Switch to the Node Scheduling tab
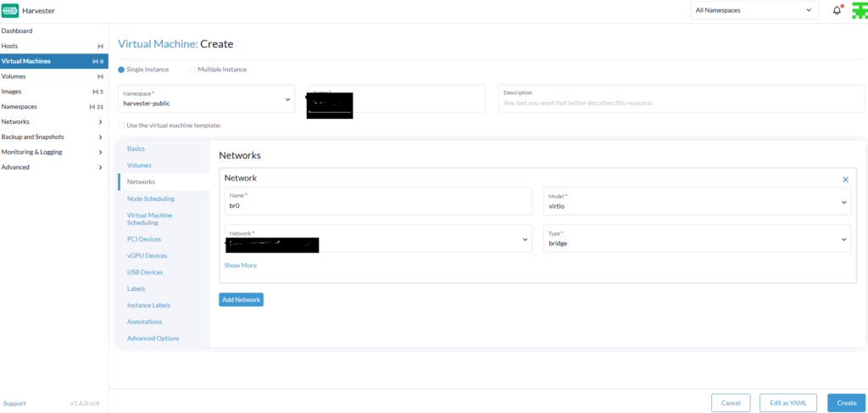The height and width of the screenshot is (413, 868). (151, 198)
